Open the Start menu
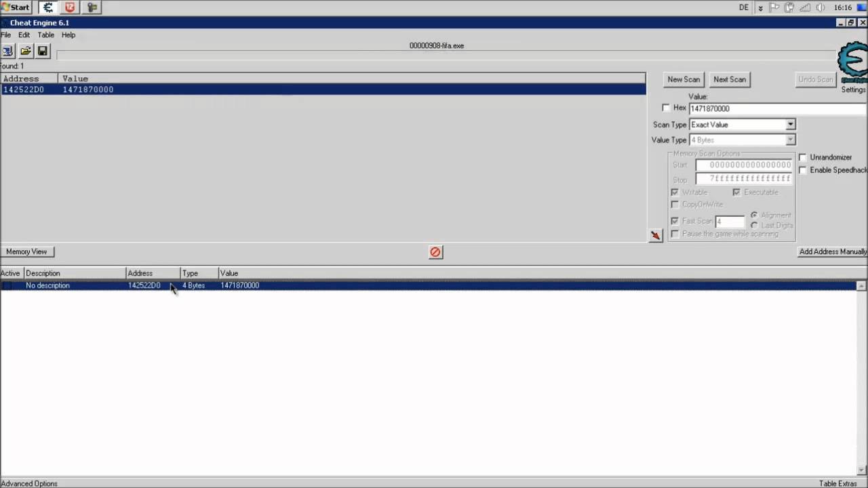This screenshot has width=868, height=488. click(16, 7)
